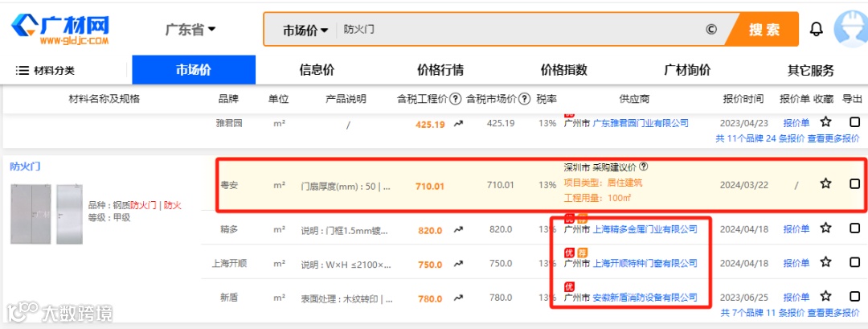
Task: Click help icon beside 含税工程价
Action: (455, 99)
